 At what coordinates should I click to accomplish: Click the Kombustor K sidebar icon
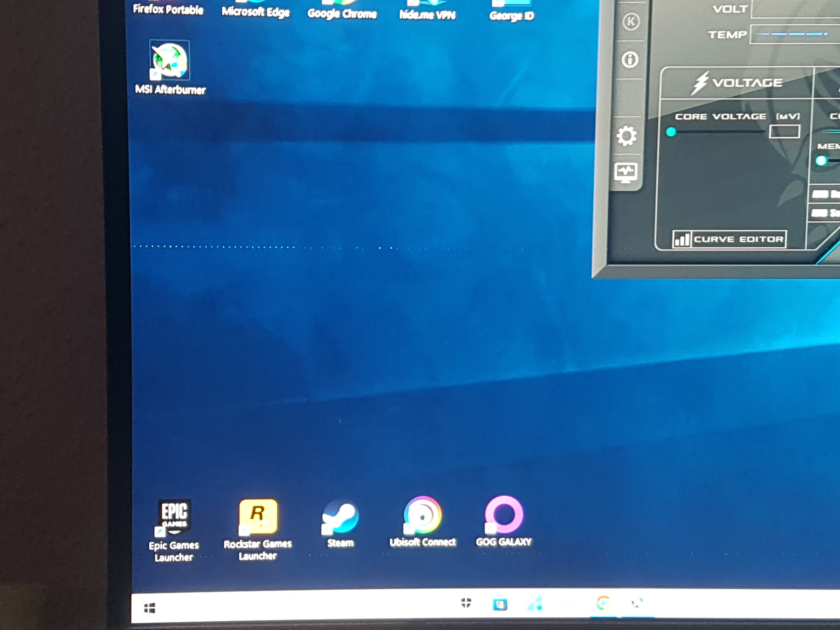click(x=631, y=22)
